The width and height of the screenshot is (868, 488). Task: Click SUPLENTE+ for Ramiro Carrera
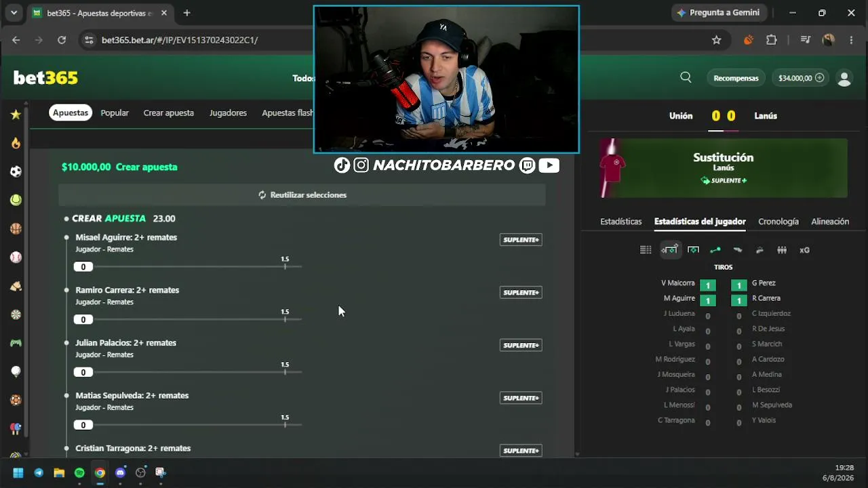point(521,292)
